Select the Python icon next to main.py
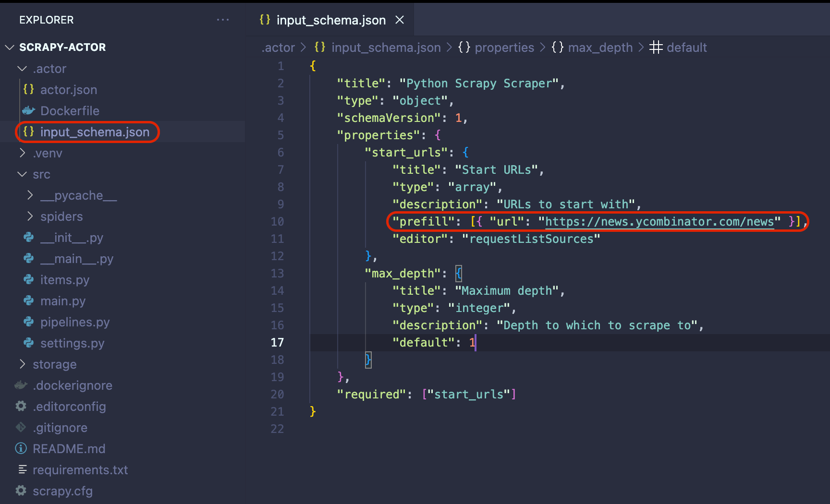Image resolution: width=830 pixels, height=504 pixels. [28, 301]
